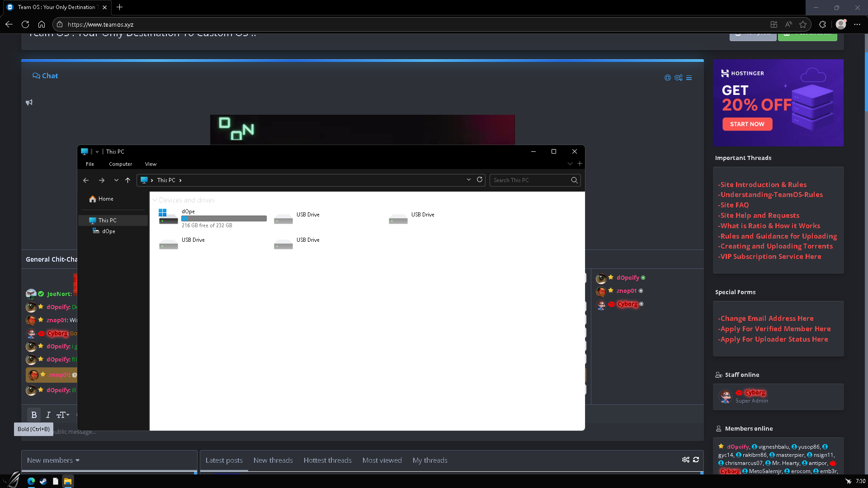Expand the New members dropdown
The height and width of the screenshot is (488, 868).
(x=53, y=460)
